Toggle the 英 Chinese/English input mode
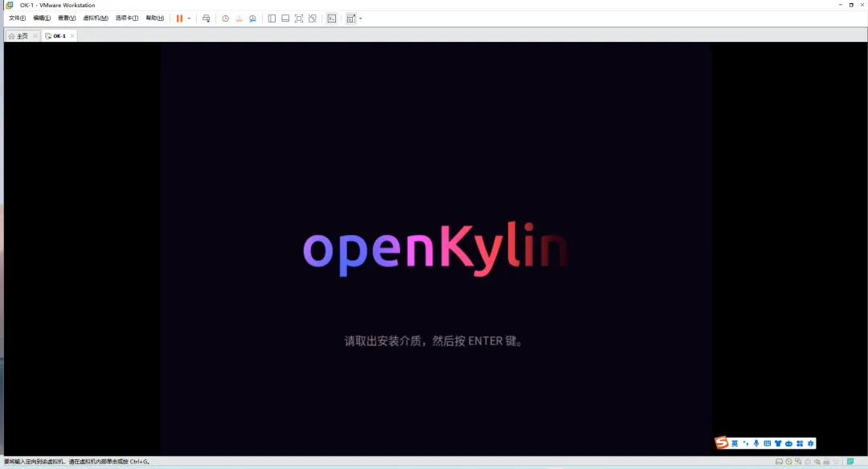The height and width of the screenshot is (469, 868). point(735,443)
